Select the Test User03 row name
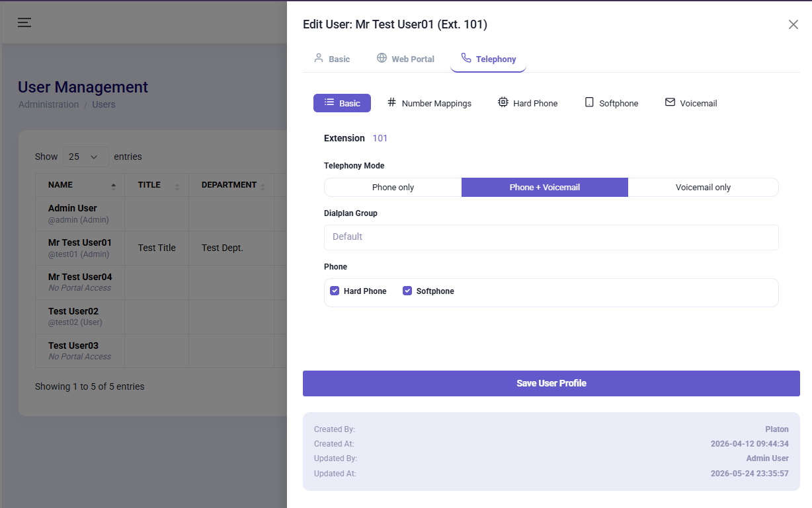812x508 pixels. tap(73, 345)
